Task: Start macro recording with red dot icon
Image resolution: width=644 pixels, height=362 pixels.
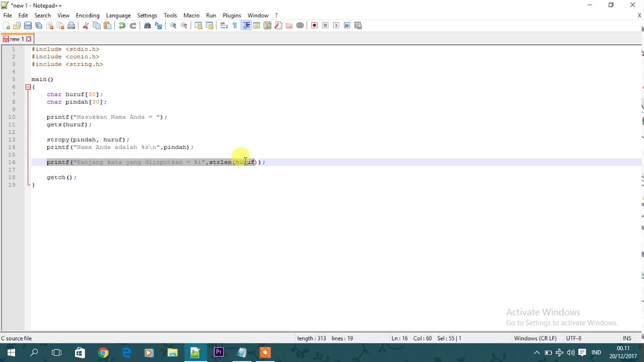Action: [x=314, y=26]
